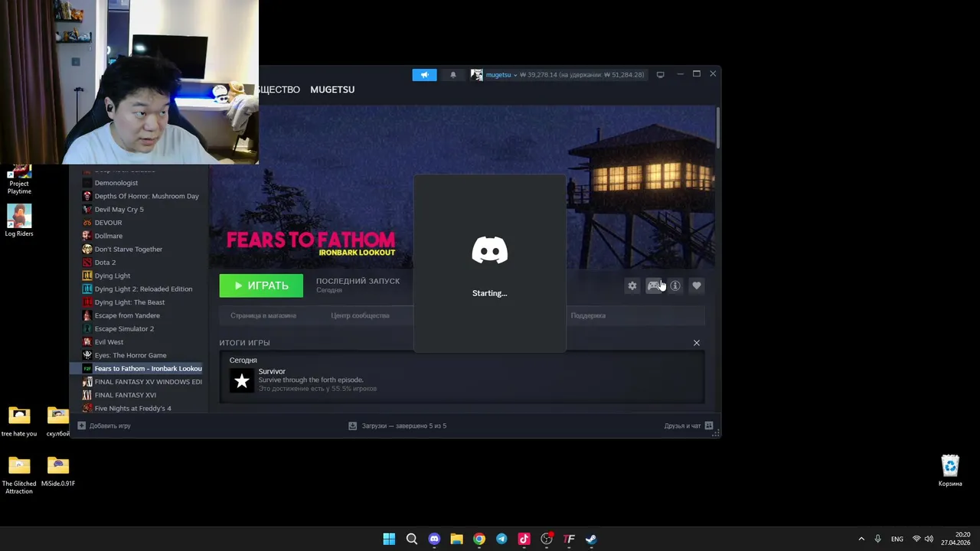The width and height of the screenshot is (980, 551).
Task: Open Steam notifications bell
Action: 453,75
